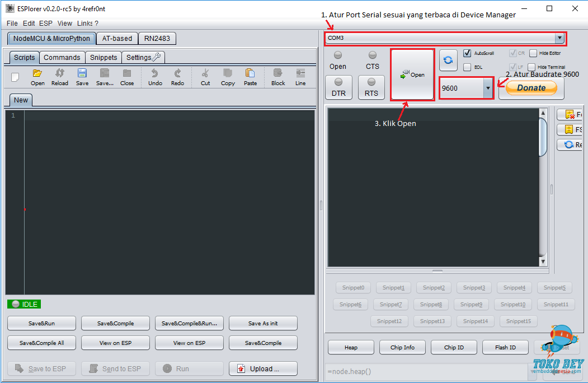Click the Save&Run button
This screenshot has height=383, width=588.
(41, 323)
